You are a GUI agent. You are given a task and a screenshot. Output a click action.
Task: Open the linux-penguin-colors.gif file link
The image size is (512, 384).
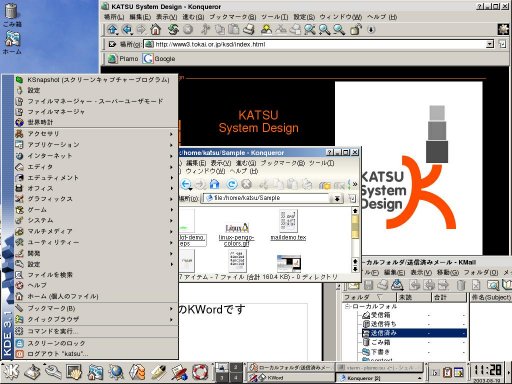pos(236,240)
